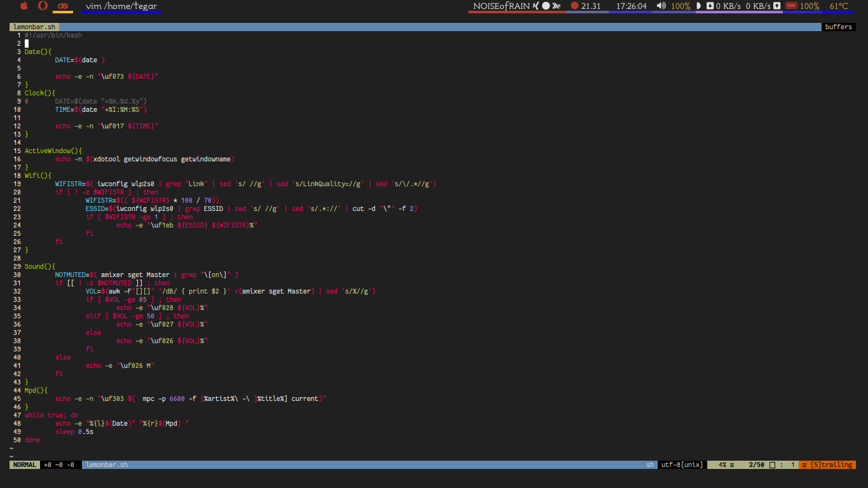Click the battery icon showing 100%
868x488 pixels.
[791, 6]
